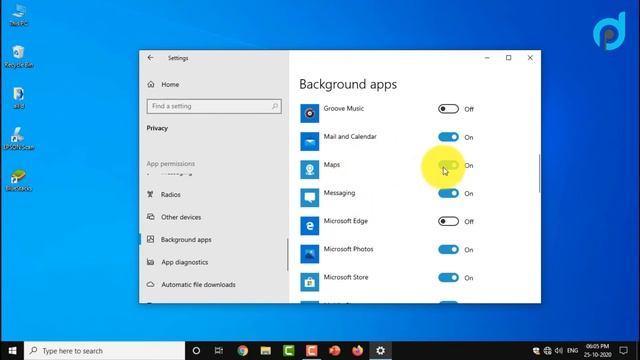
Task: Click the App diagnostics chart icon
Action: 151,262
